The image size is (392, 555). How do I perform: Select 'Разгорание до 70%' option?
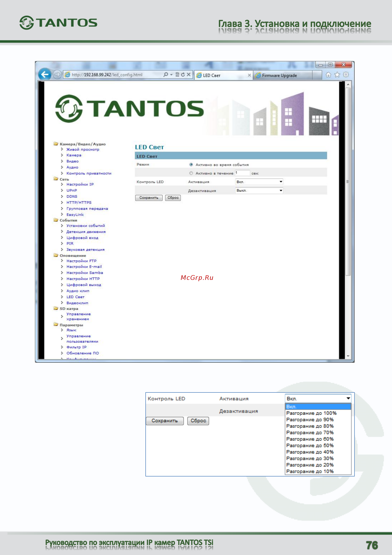(318, 432)
